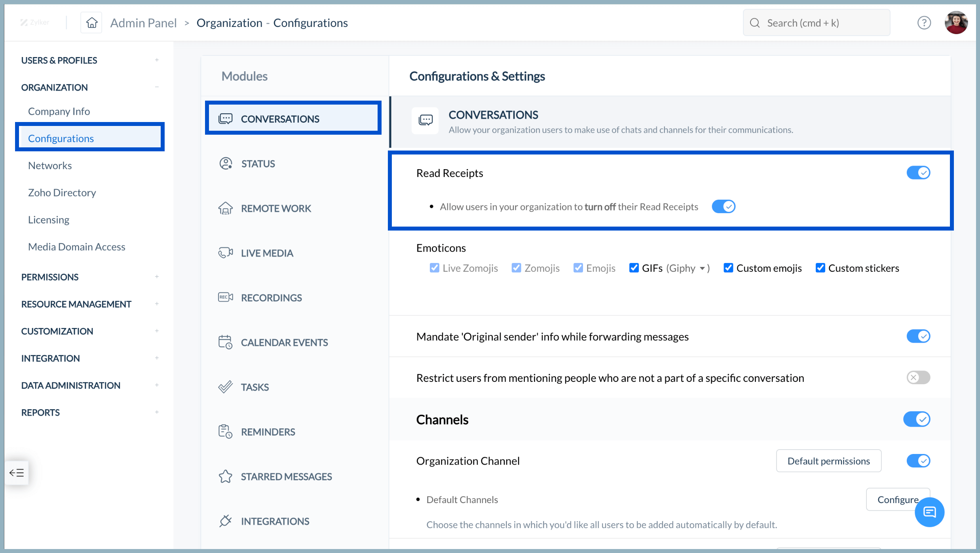Click the home icon beside Admin Panel
The width and height of the screenshot is (980, 553).
[91, 23]
